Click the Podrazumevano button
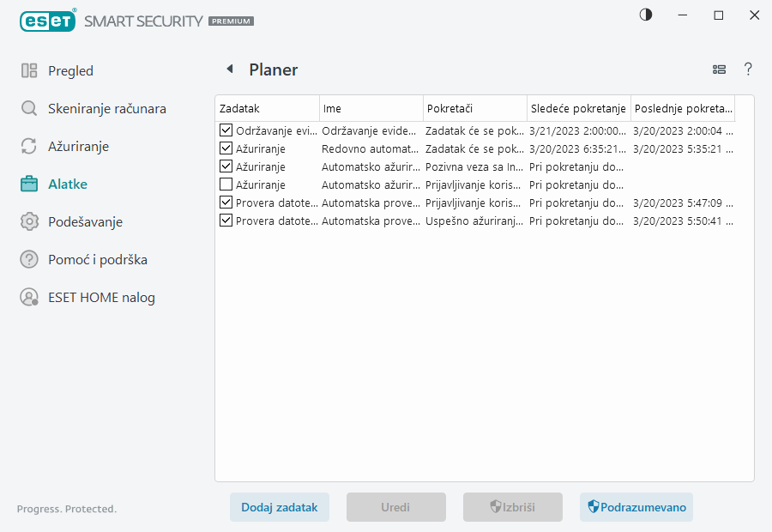 point(636,507)
